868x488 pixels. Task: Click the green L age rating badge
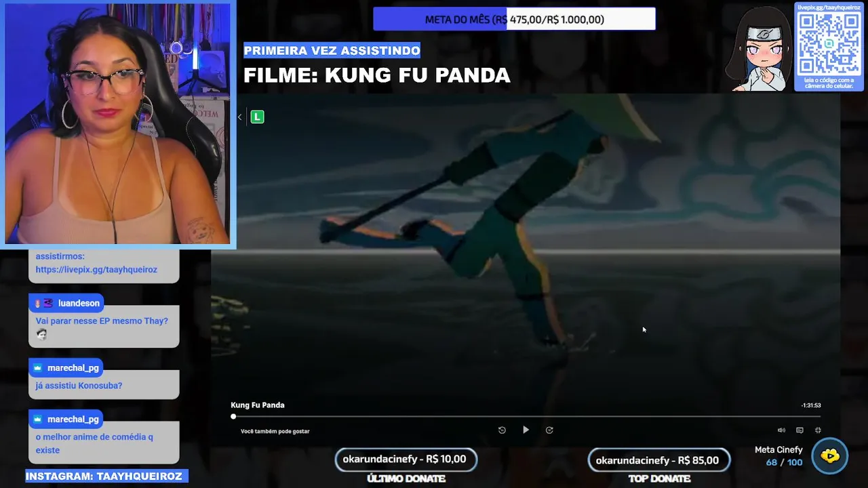(257, 117)
